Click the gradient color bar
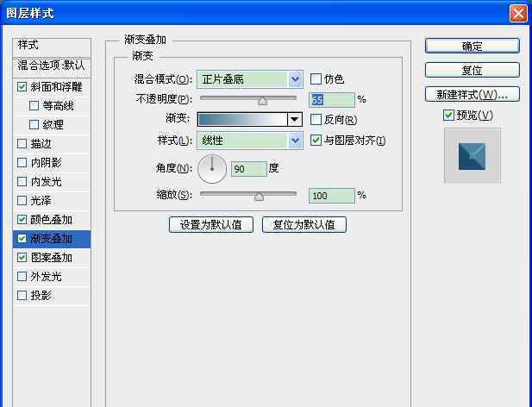532x407 pixels. pos(242,119)
